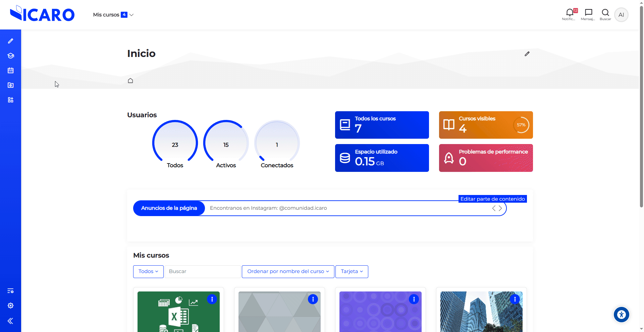Open the AI user profile menu
Image resolution: width=644 pixels, height=332 pixels.
(x=621, y=15)
